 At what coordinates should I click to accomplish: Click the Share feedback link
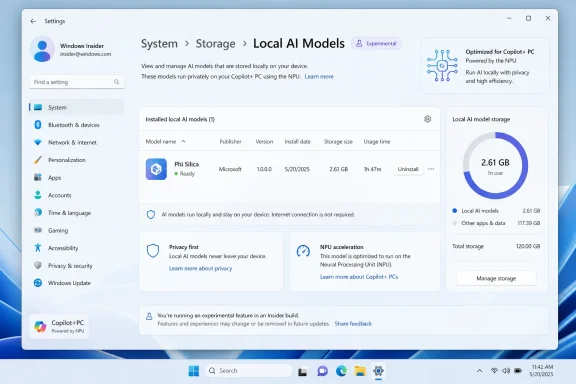click(x=353, y=324)
